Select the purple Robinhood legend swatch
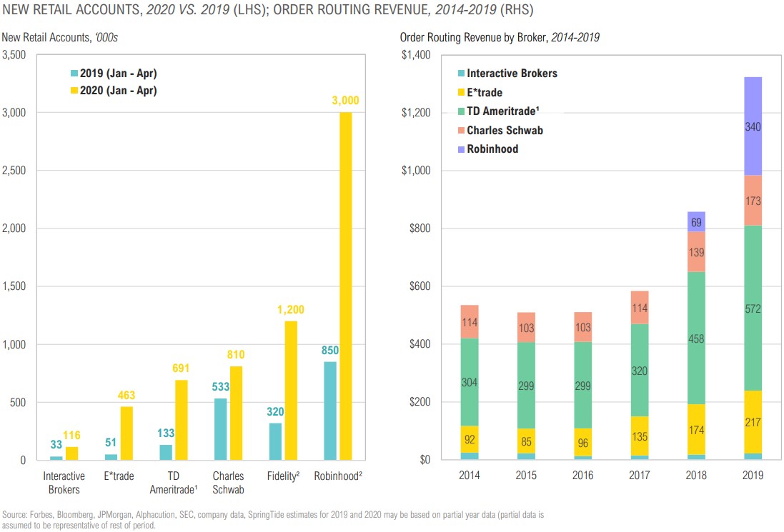This screenshot has height=532, width=784. pyautogui.click(x=461, y=149)
